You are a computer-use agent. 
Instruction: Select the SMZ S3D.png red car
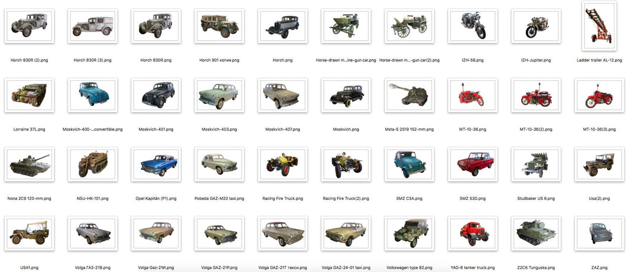click(472, 164)
